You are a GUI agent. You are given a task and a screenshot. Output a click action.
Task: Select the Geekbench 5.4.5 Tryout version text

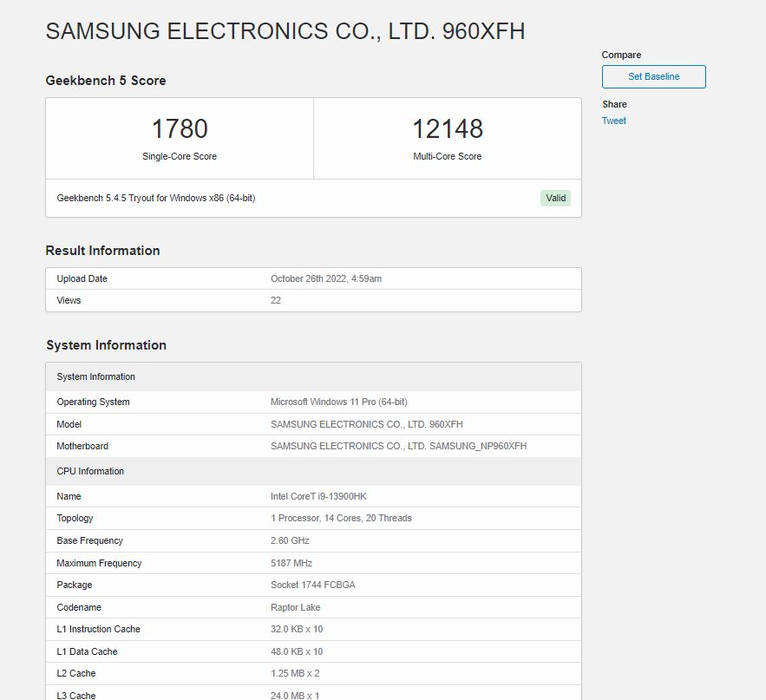pyautogui.click(x=156, y=198)
